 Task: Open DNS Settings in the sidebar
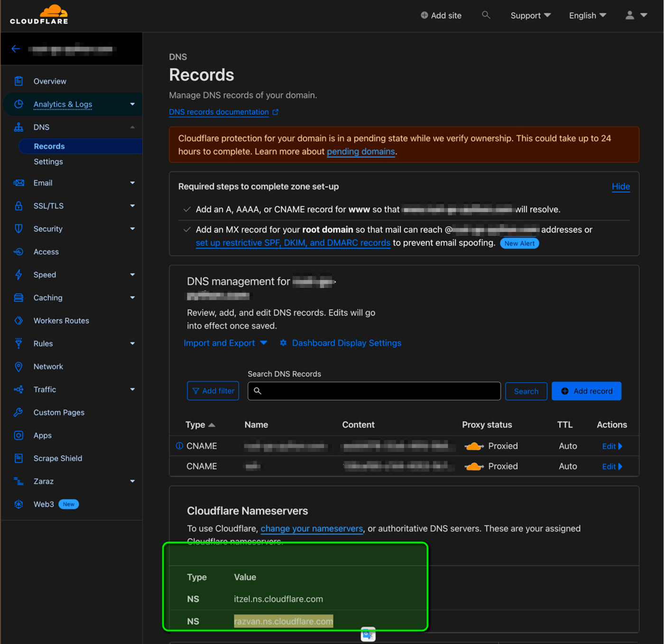48,161
